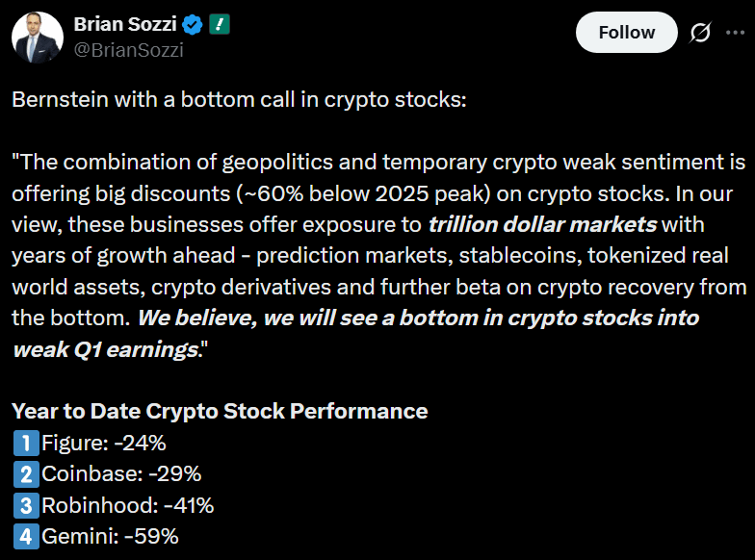Click the 'Bernstein with a bottom call' line
The height and width of the screenshot is (560, 755).
point(239,99)
